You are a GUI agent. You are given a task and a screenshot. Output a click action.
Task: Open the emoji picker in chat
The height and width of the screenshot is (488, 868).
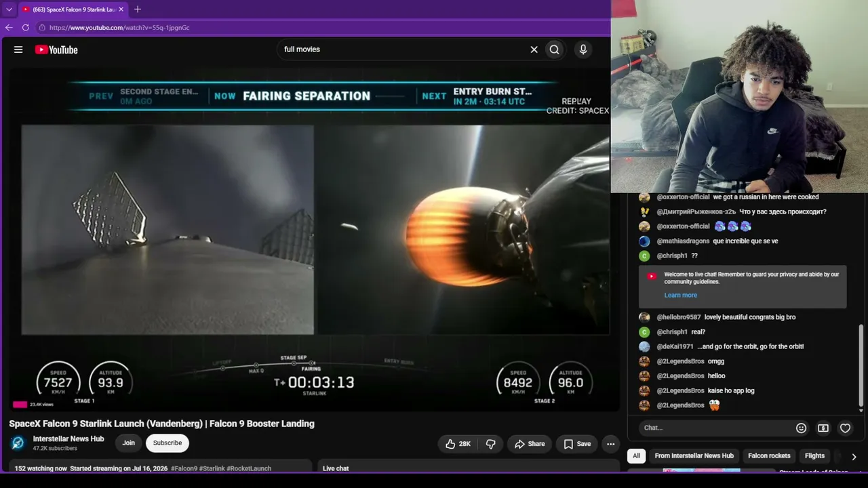click(801, 428)
